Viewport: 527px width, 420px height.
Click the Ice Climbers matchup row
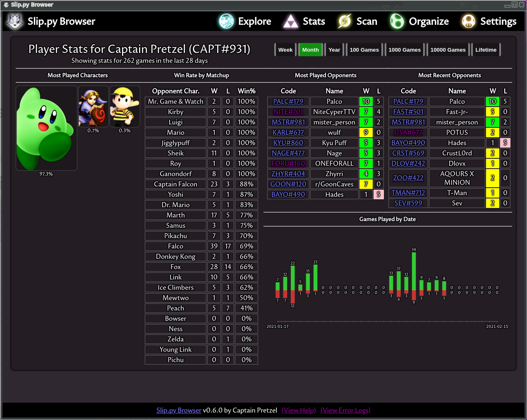pos(201,287)
